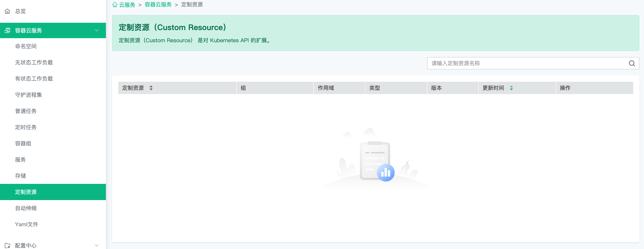This screenshot has height=249, width=644.
Task: Click the Kubernetes API description text
Action: [x=195, y=40]
